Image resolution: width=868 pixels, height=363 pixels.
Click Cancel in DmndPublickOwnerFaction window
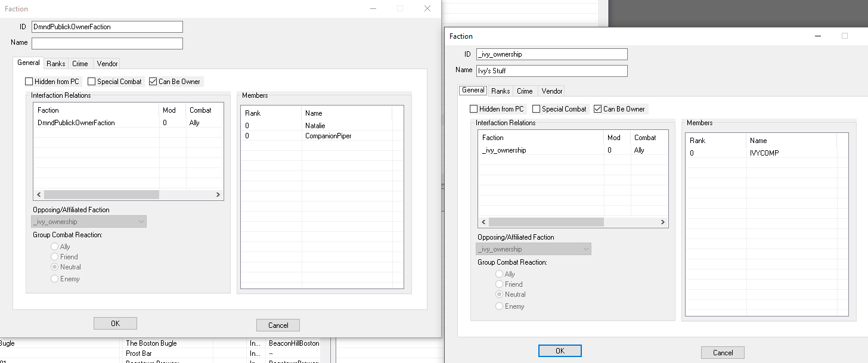278,325
